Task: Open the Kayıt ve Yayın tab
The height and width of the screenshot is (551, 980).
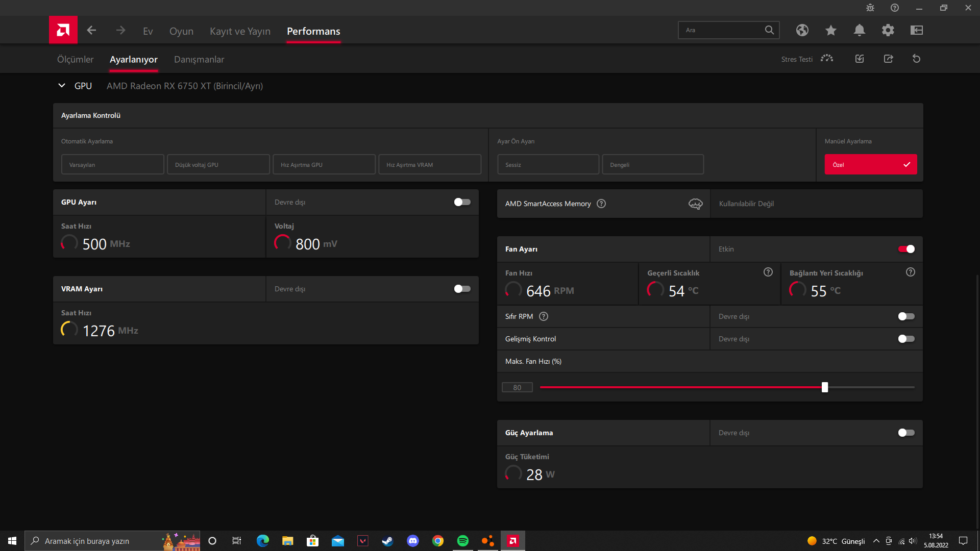Action: pos(240,31)
